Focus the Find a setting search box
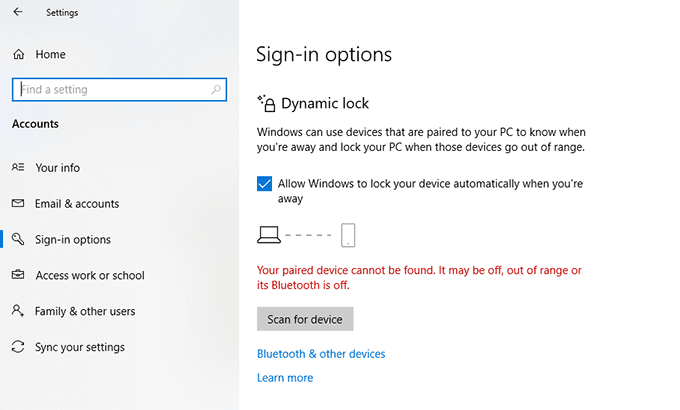Viewport: 680px width, 410px height. coord(110,90)
